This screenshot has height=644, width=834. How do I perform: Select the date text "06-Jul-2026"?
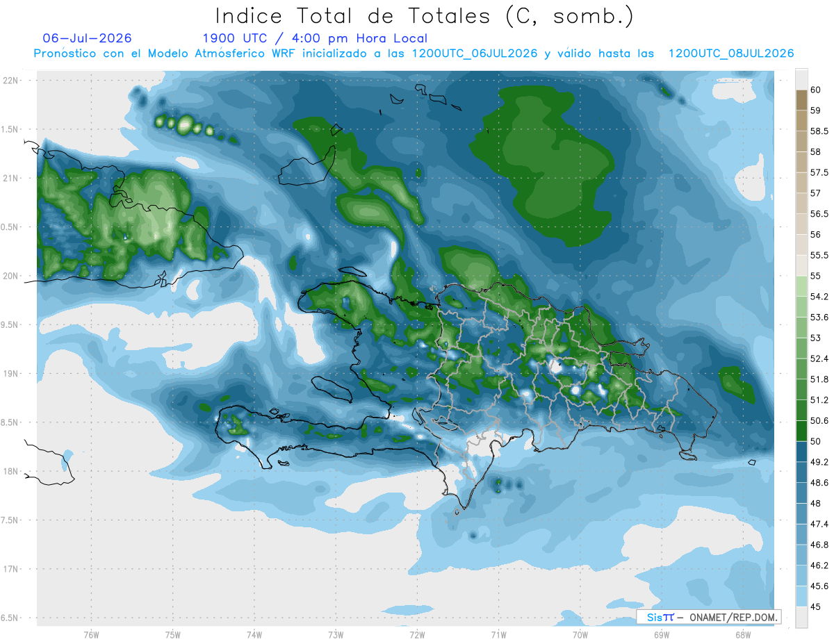pos(87,38)
